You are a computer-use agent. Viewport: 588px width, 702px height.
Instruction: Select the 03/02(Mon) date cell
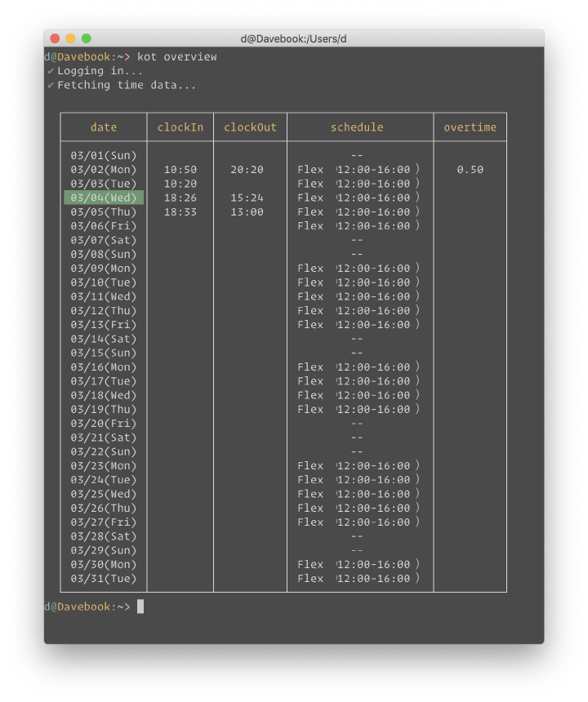tap(104, 170)
